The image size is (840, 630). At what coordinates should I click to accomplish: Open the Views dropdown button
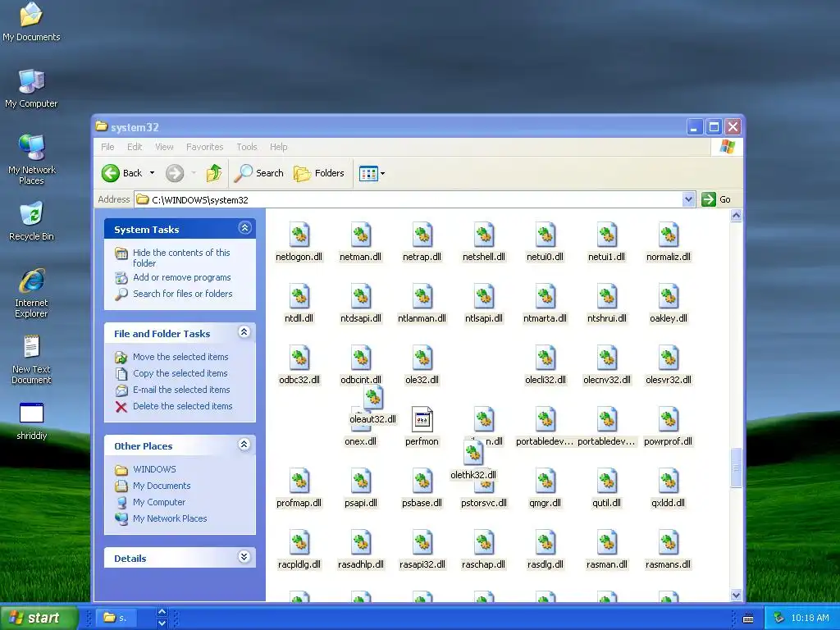click(x=372, y=173)
